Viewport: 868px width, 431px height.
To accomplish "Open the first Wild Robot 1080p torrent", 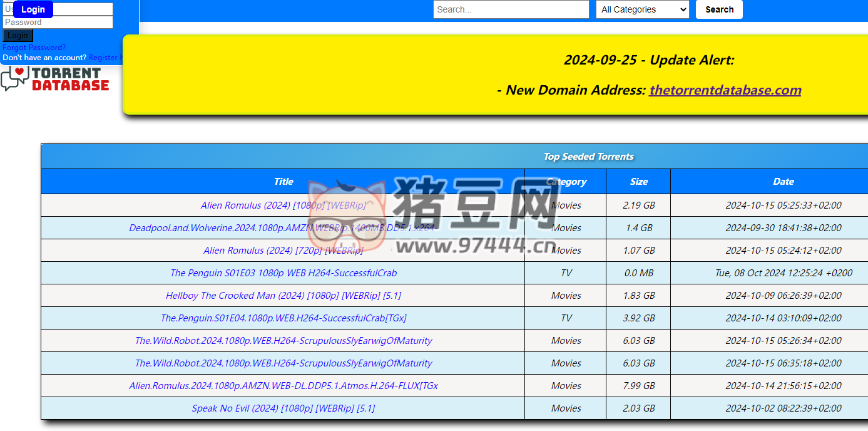I will point(282,340).
